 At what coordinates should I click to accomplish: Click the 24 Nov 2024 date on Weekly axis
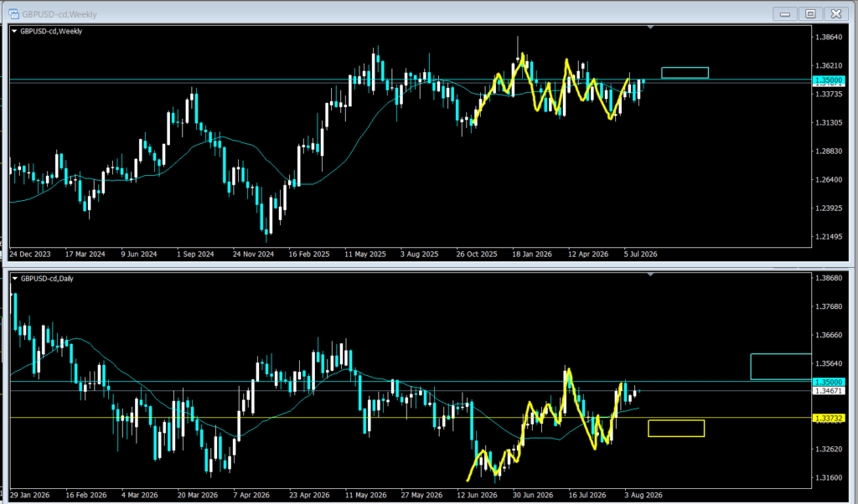(x=253, y=255)
